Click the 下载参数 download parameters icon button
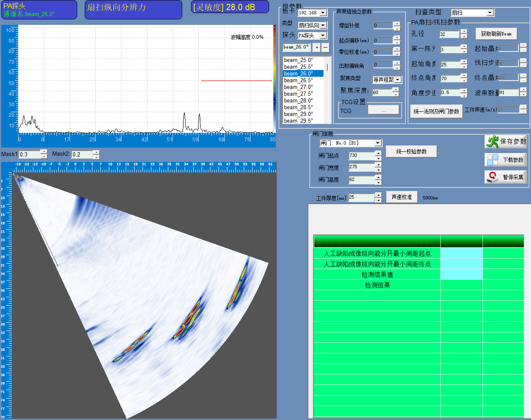 [x=506, y=160]
